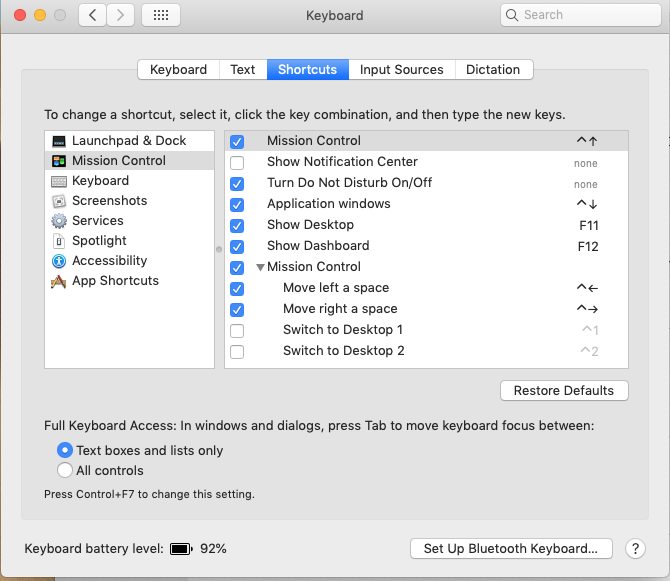Enable Show Notification Center checkbox
This screenshot has height=581, width=670.
[x=237, y=162]
